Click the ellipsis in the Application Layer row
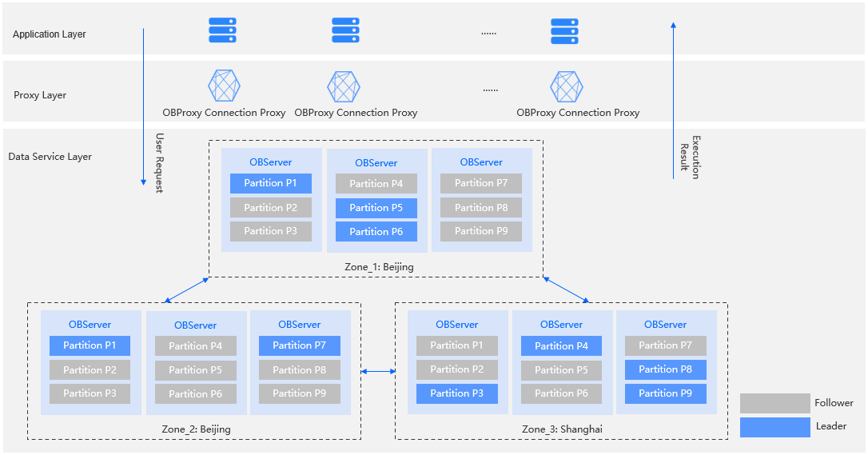The image size is (868, 455). tap(489, 34)
